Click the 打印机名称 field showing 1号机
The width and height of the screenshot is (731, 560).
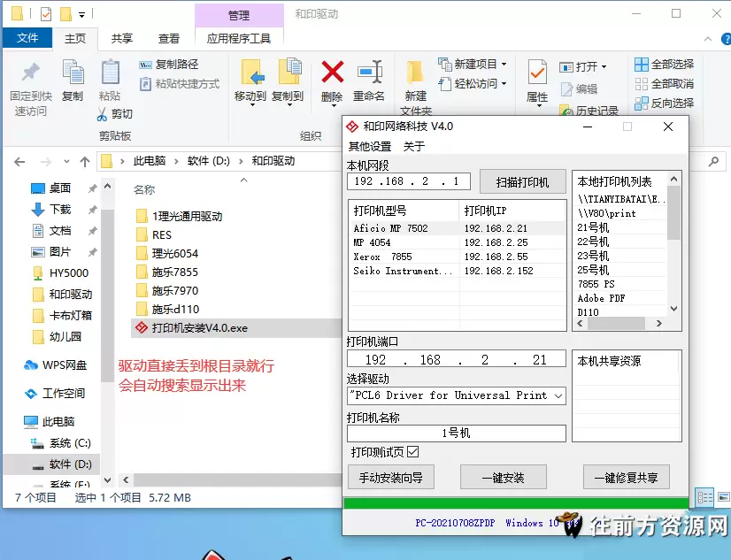457,433
